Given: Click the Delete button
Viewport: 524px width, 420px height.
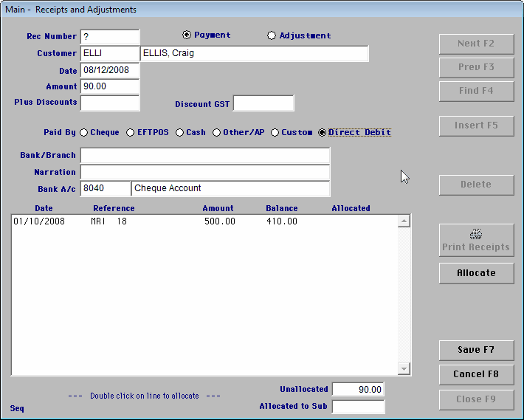Looking at the screenshot, I should tap(476, 185).
